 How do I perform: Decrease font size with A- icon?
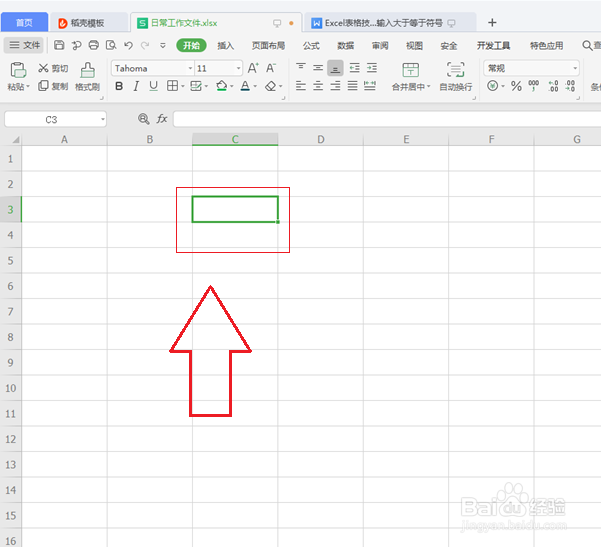coord(271,68)
